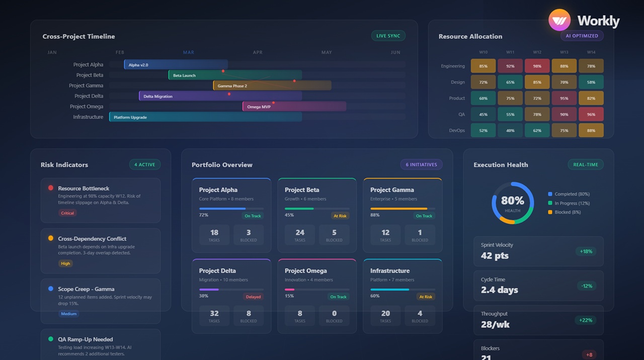Click the AI OPTIMIZED badge
The image size is (644, 360).
click(x=582, y=36)
